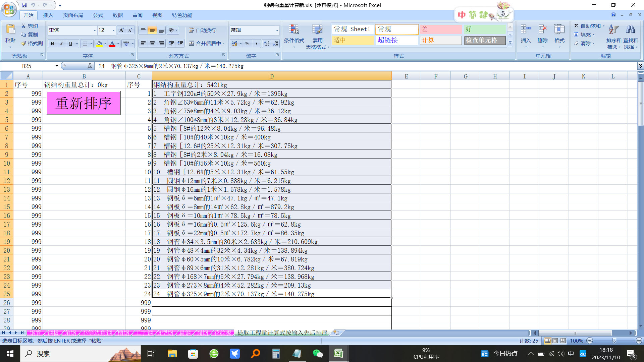Click the Format Painter (格式刷) icon

(23, 43)
